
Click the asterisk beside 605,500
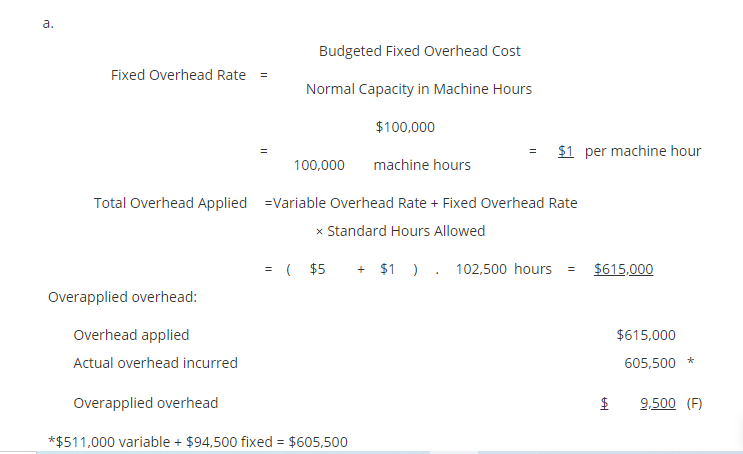[x=690, y=362]
